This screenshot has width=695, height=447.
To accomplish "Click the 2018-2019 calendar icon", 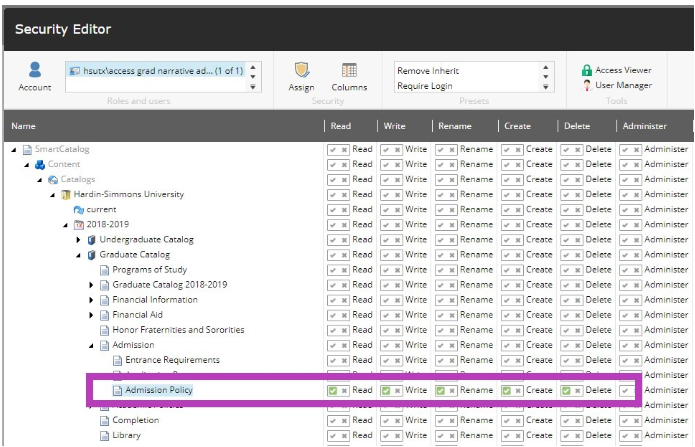I will 79,225.
